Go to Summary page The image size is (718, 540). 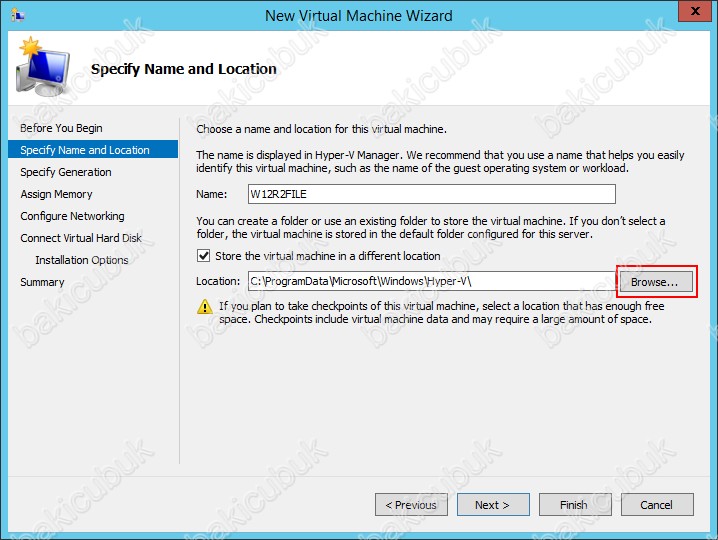tap(42, 282)
